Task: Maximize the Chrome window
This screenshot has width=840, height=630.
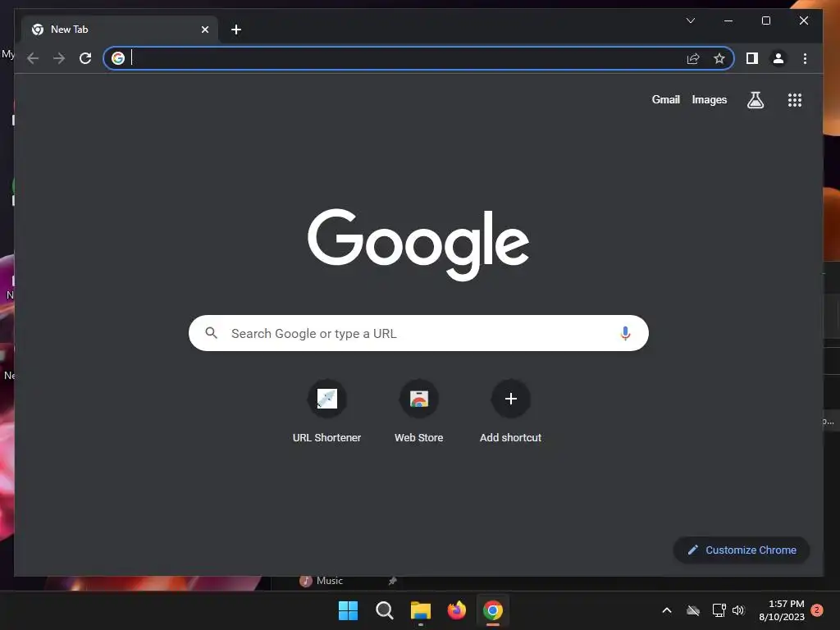Action: pos(766,21)
